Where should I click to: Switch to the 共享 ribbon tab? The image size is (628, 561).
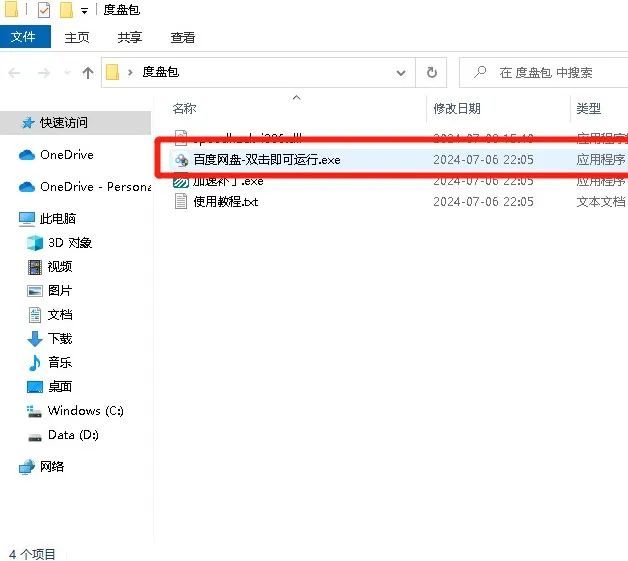[130, 38]
